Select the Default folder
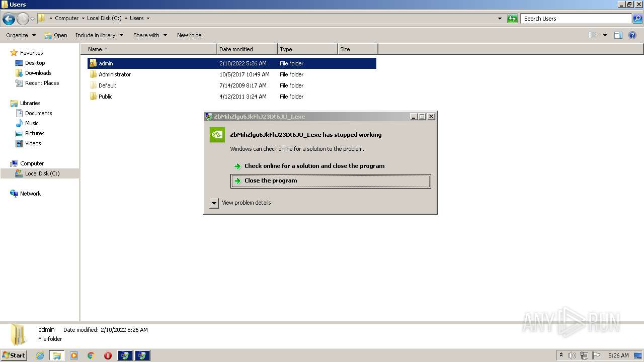This screenshot has height=362, width=644. (107, 85)
